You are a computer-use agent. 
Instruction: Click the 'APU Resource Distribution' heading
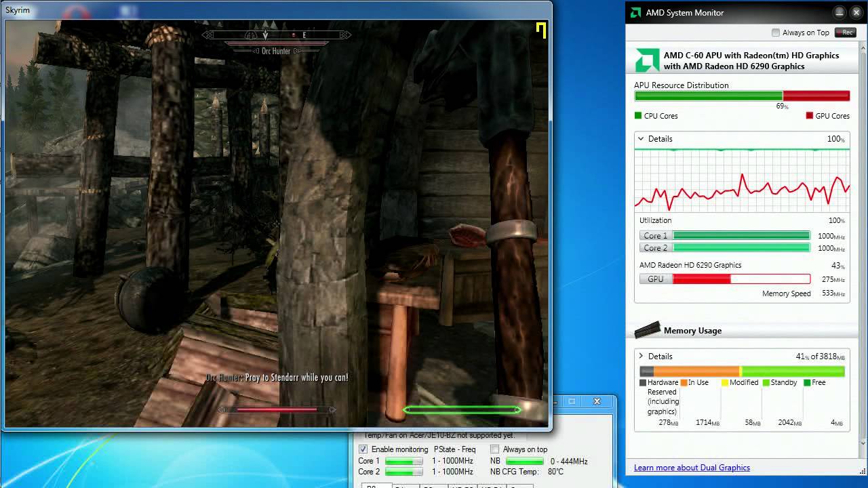pos(681,85)
